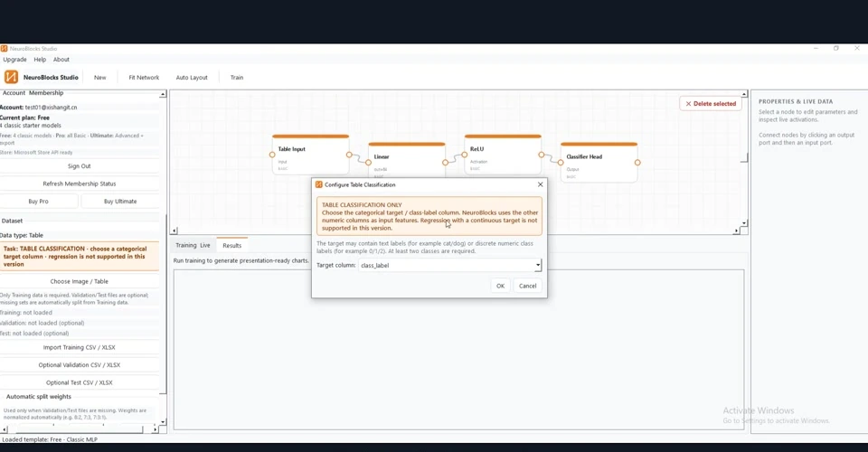Click 'Data type: Table' label
The width and height of the screenshot is (868, 452).
tap(22, 235)
